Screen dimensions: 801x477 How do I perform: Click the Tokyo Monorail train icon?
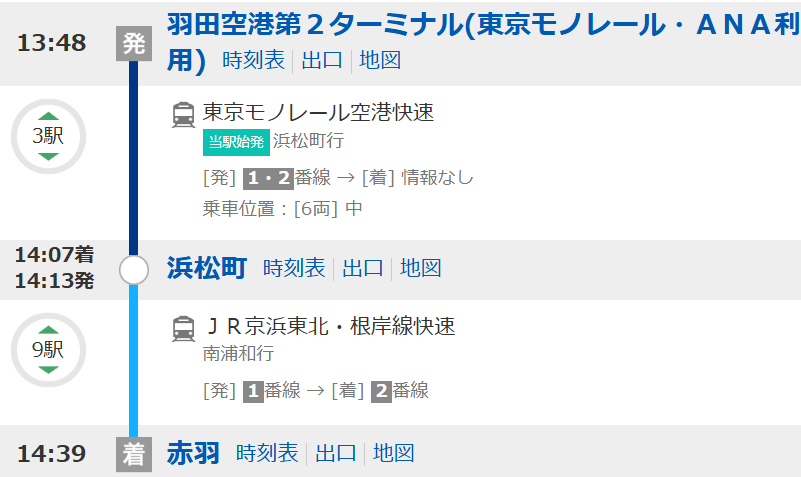click(x=183, y=114)
